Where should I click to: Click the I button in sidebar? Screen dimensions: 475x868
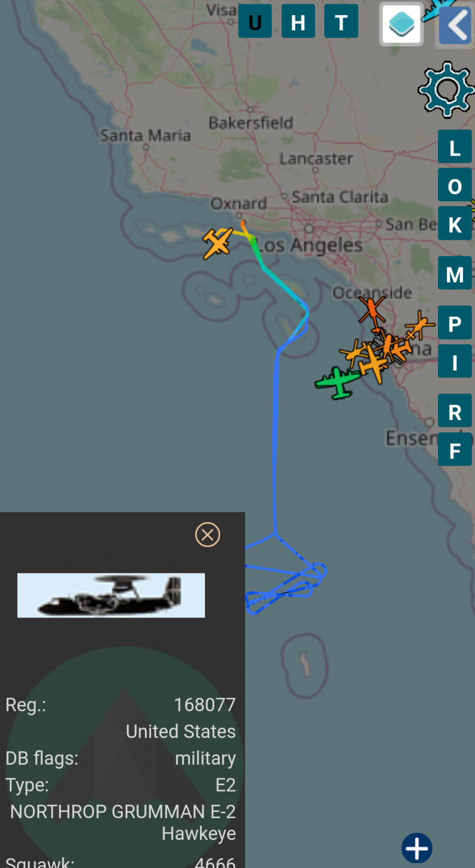click(455, 361)
